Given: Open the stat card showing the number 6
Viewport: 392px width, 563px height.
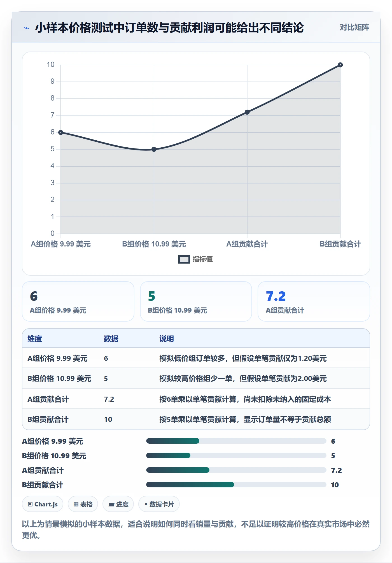Looking at the screenshot, I should click(78, 301).
